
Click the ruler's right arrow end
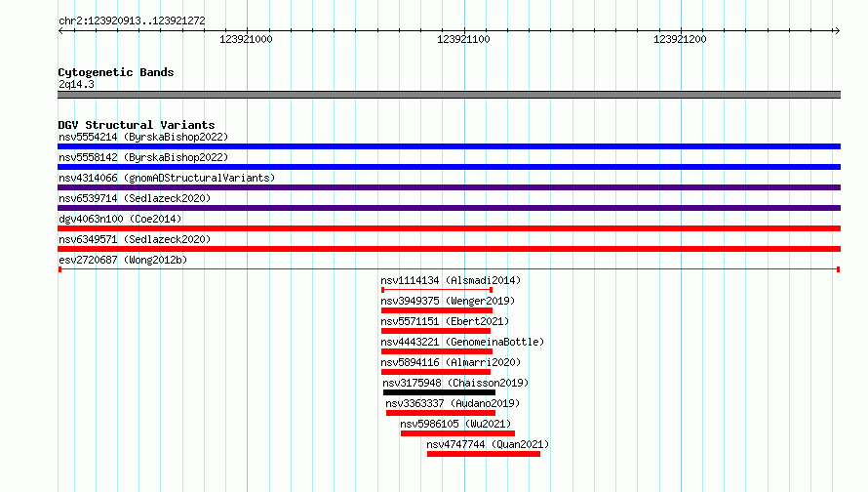[837, 30]
